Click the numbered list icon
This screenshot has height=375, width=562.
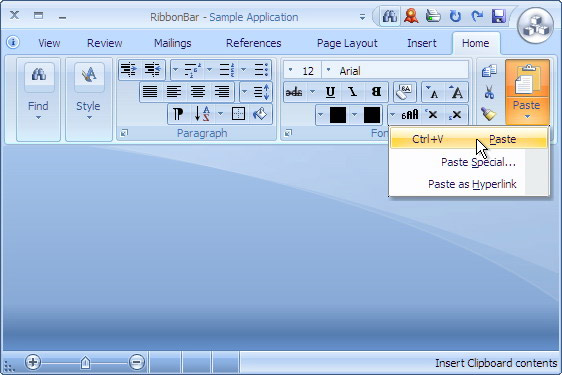tap(227, 70)
